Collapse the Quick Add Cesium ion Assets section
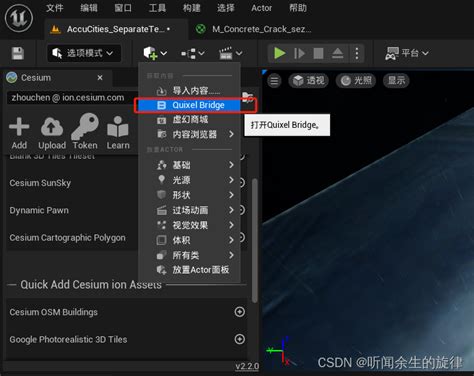 (91, 285)
